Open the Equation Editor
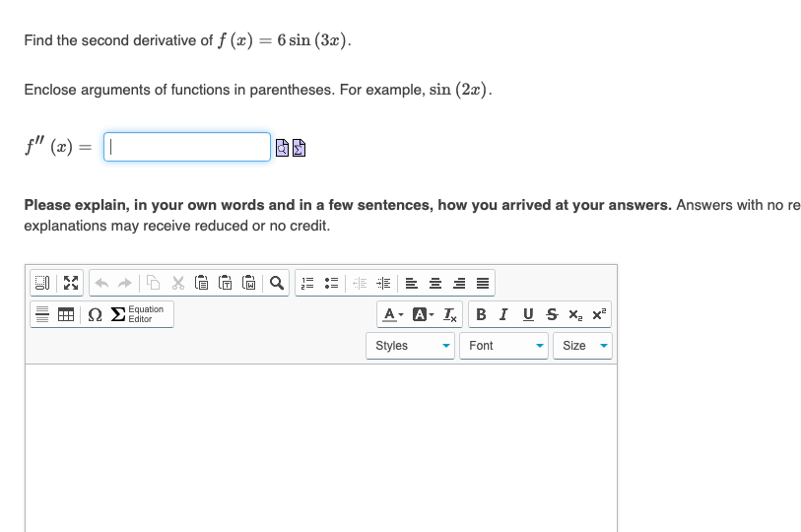801x532 pixels. point(139,314)
